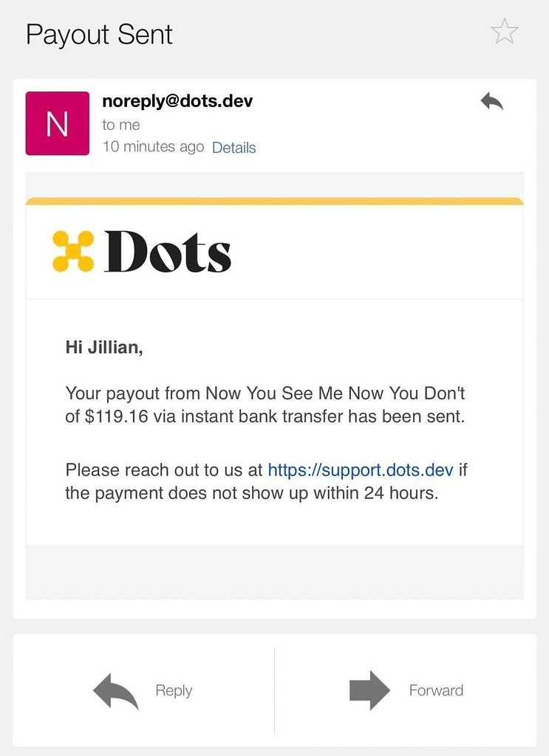Click the '10 minutes ago' timestamp
The height and width of the screenshot is (756, 549).
[153, 147]
